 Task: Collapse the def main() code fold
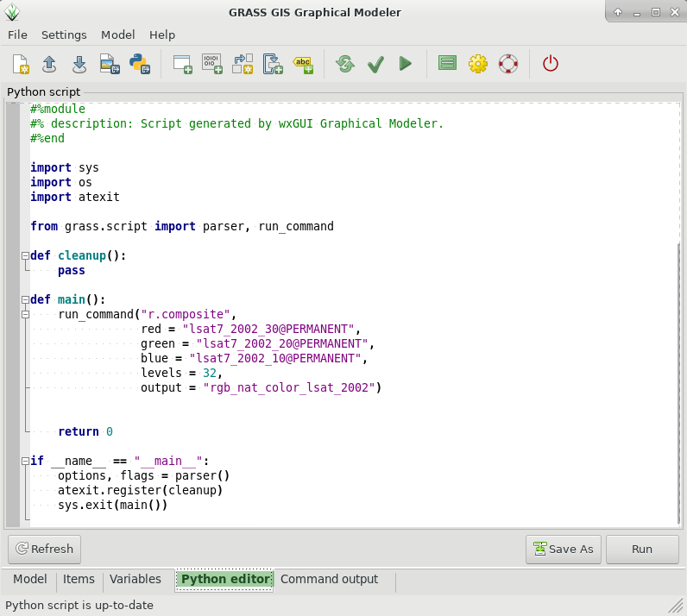click(25, 300)
